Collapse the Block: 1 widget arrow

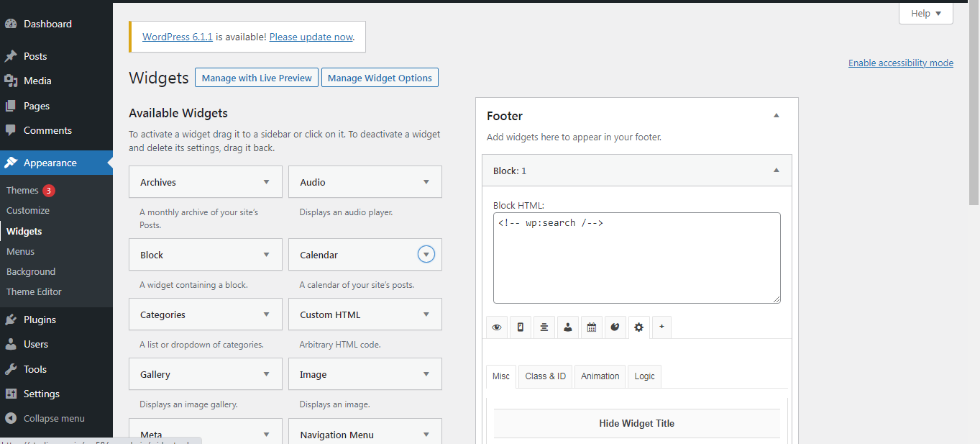coord(777,171)
